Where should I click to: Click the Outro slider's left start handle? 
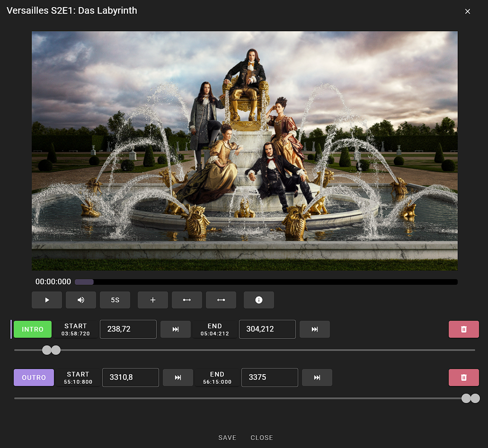tap(466, 398)
